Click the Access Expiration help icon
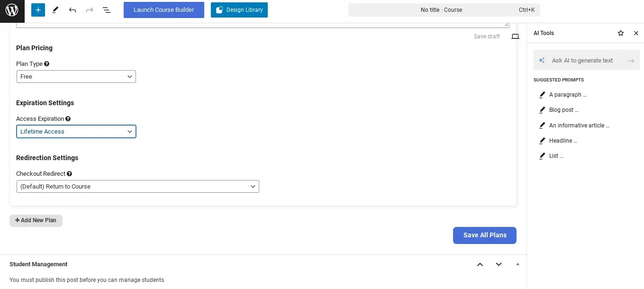The height and width of the screenshot is (289, 644). [x=68, y=119]
